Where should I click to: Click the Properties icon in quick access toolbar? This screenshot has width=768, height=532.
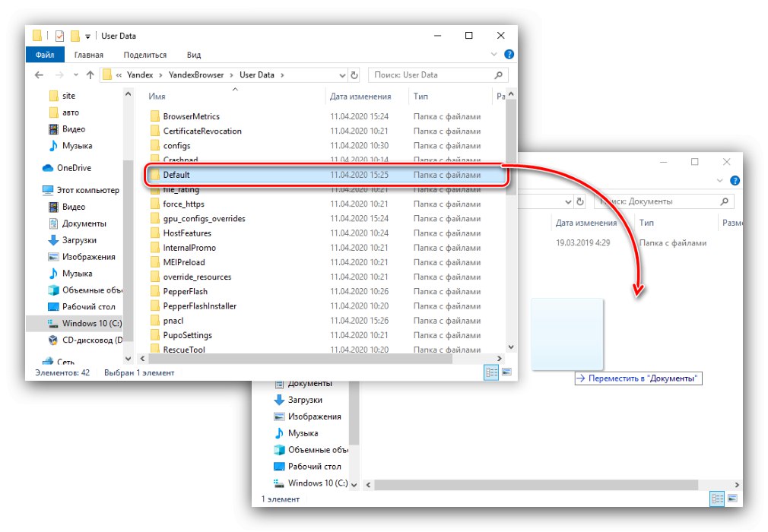point(59,35)
